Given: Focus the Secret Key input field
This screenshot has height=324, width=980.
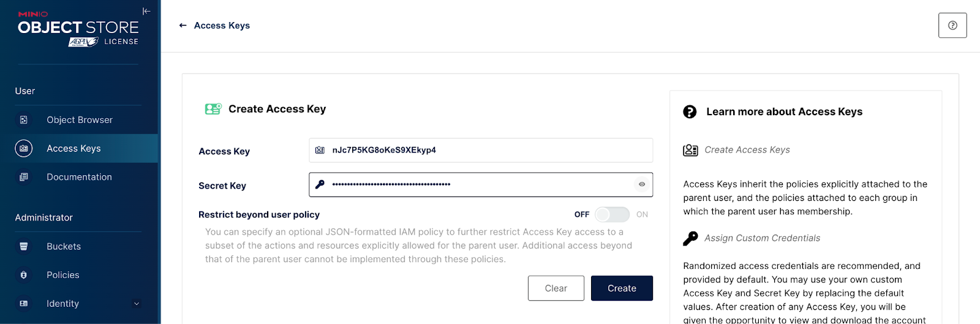Looking at the screenshot, I should pyautogui.click(x=481, y=184).
